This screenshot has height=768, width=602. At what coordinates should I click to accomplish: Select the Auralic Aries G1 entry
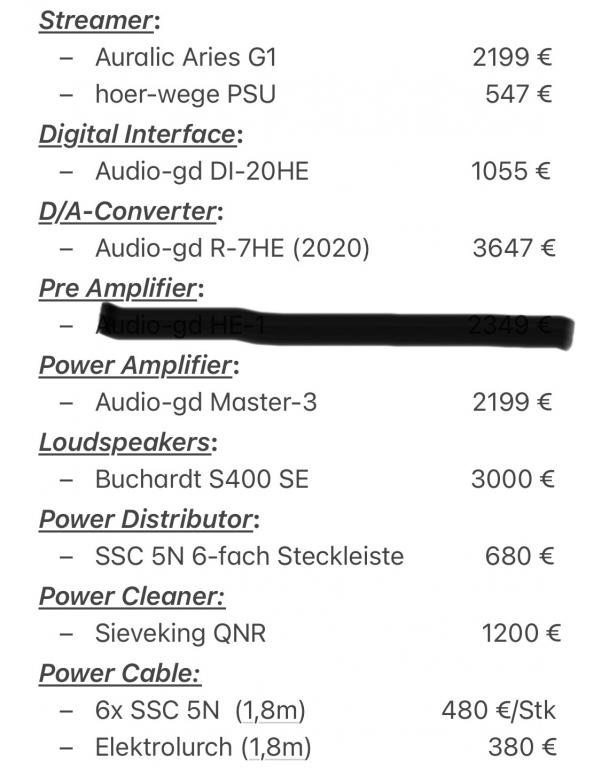pos(185,57)
